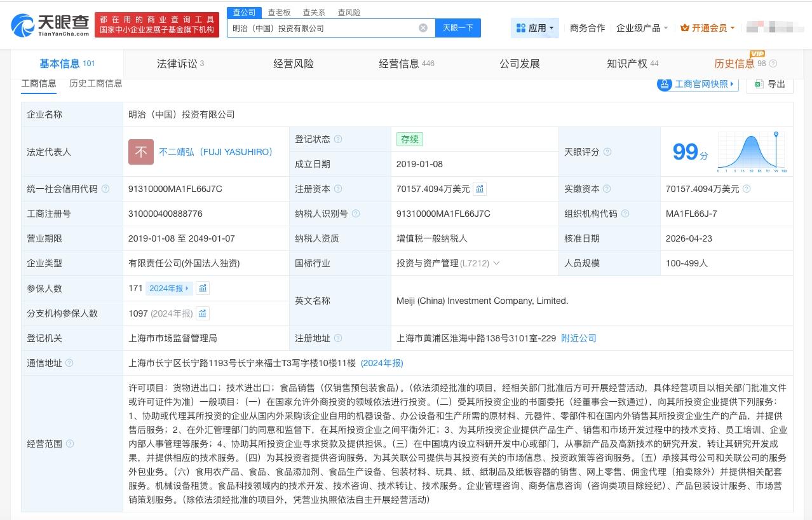This screenshot has width=812, height=520.
Task: Expand the 企业级产品 menu
Action: point(642,28)
